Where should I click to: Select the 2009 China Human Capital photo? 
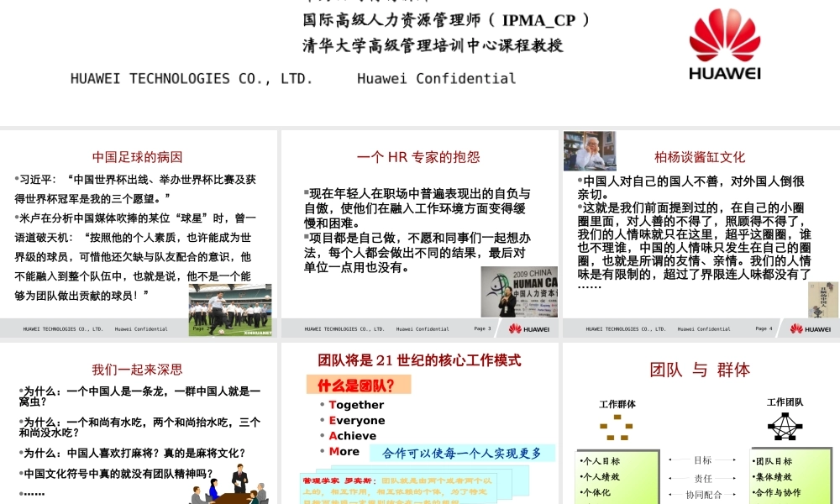[519, 292]
